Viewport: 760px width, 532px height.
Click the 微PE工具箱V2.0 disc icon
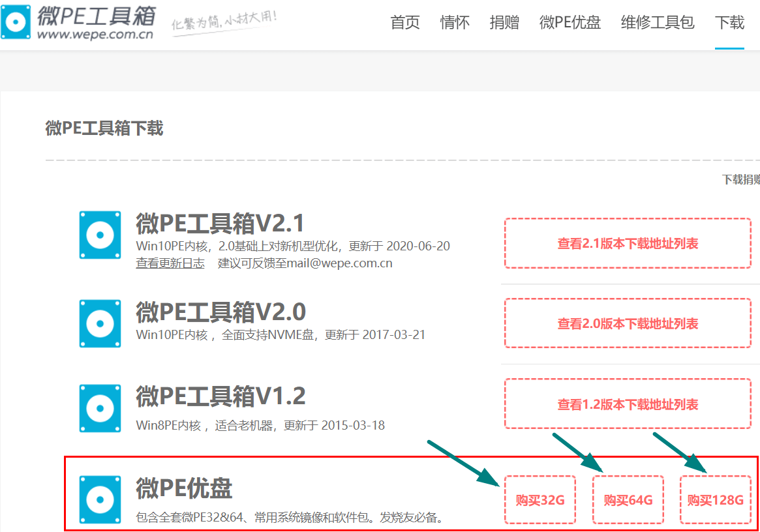pyautogui.click(x=100, y=323)
